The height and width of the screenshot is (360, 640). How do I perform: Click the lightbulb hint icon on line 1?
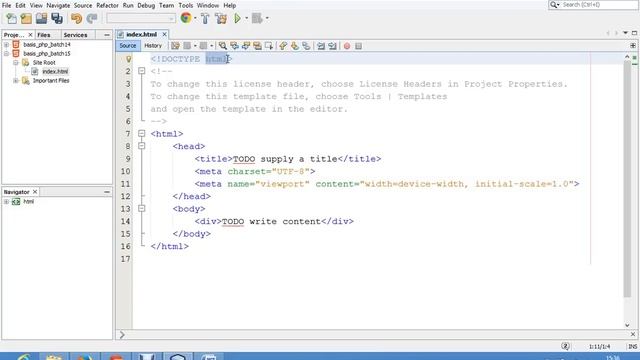pos(128,59)
